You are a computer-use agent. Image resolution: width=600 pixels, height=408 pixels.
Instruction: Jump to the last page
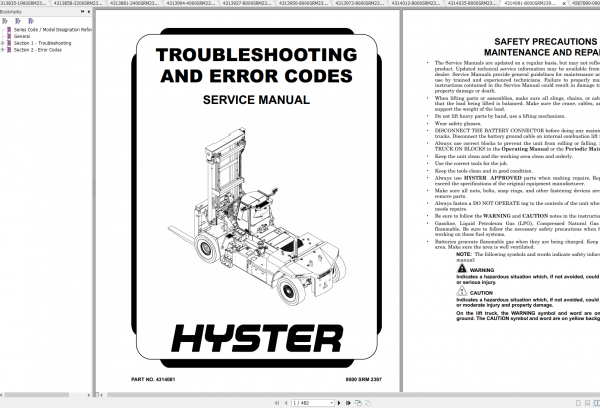tap(348, 403)
